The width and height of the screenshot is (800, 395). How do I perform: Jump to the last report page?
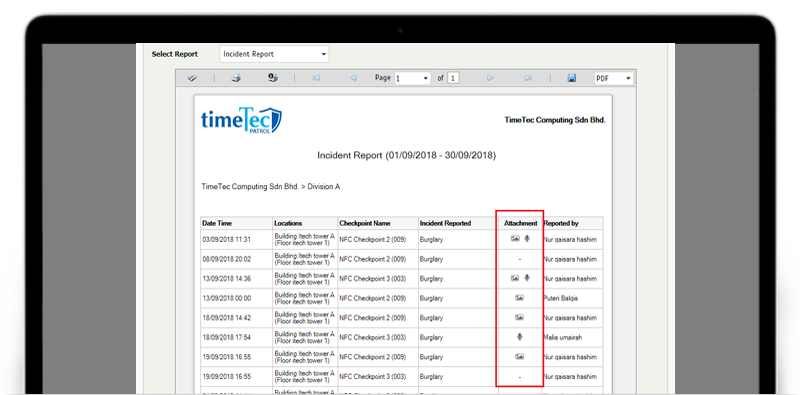528,78
